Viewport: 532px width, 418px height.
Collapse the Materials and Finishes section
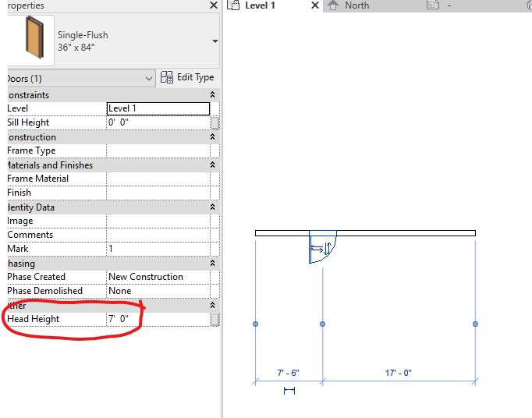[x=212, y=165]
